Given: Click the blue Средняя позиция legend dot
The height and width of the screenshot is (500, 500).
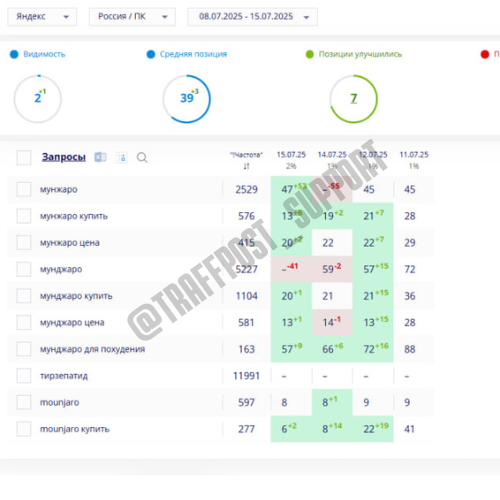Looking at the screenshot, I should click(x=151, y=54).
